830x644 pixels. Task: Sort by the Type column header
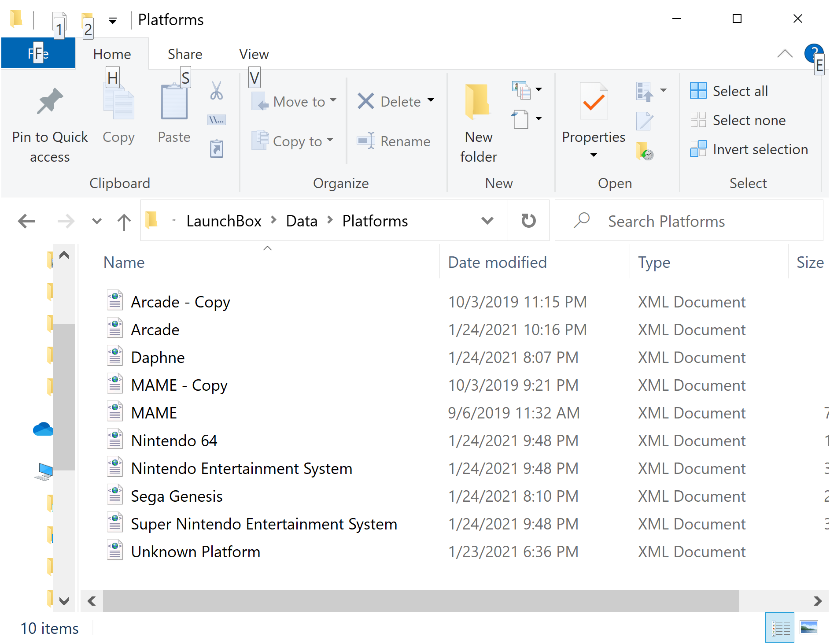[x=654, y=263]
